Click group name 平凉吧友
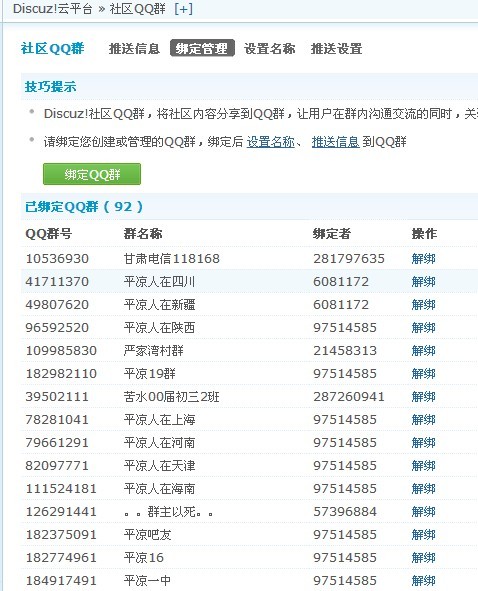Image resolution: width=478 pixels, height=591 pixels. 147,535
